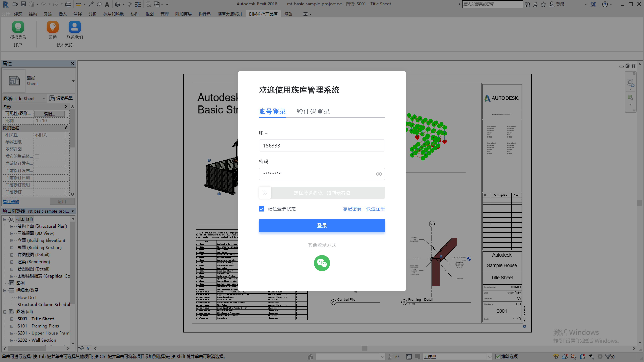The height and width of the screenshot is (362, 644).
Task: Open the 忘记密码 link
Action: [352, 209]
